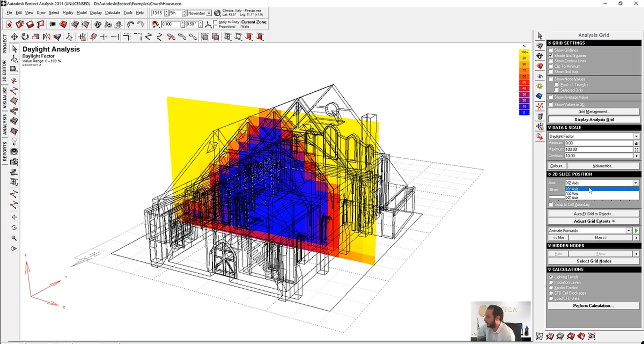The height and width of the screenshot is (344, 644).
Task: Toggle Clip To Minimum checkbox
Action: [550, 66]
